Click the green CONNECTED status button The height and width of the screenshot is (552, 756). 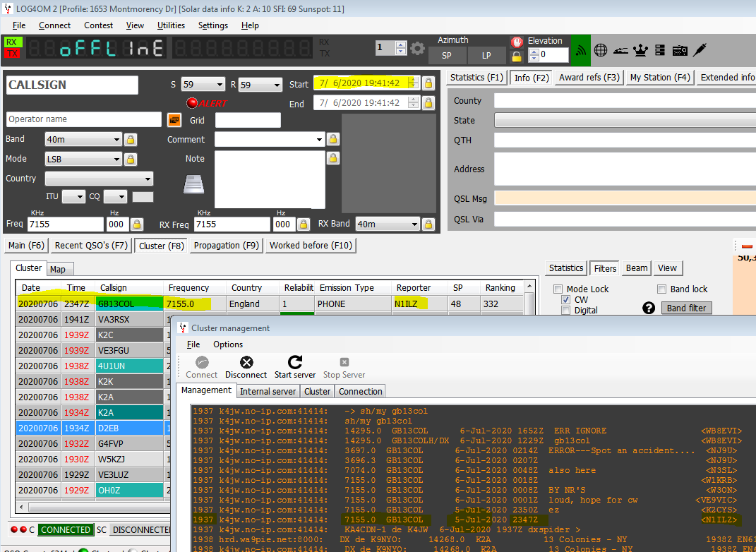(66, 530)
